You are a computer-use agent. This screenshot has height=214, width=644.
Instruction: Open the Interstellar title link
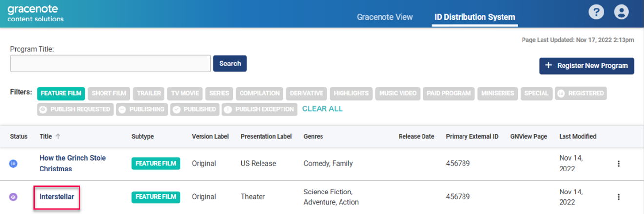click(57, 197)
